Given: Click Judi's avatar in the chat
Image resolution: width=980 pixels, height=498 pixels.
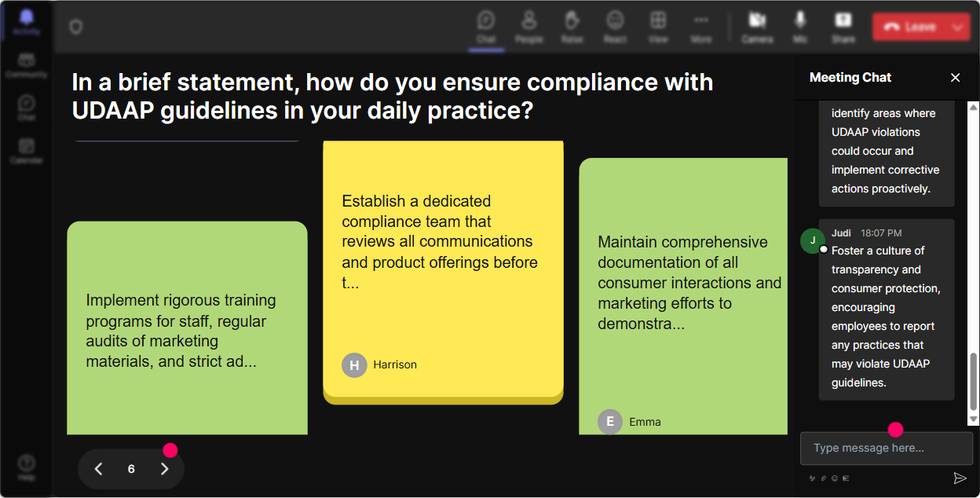Looking at the screenshot, I should pos(813,240).
